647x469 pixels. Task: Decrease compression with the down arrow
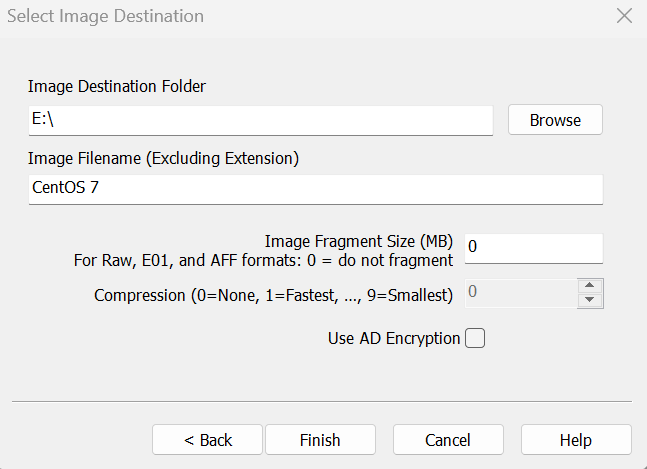tap(590, 300)
